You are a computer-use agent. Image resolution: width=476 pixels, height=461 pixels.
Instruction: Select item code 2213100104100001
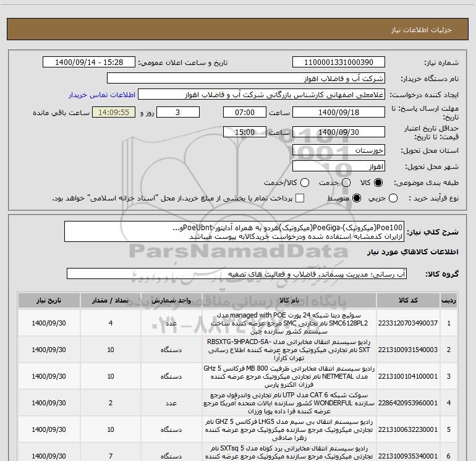pos(408,376)
